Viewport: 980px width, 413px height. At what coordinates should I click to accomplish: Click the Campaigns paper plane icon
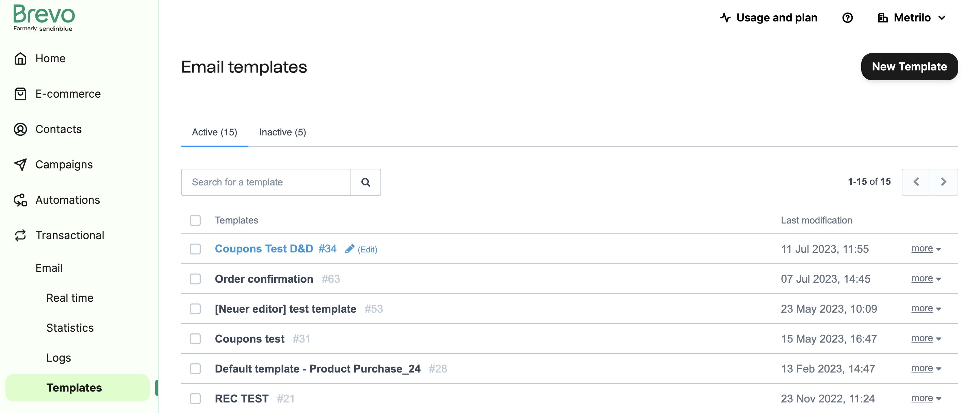click(20, 165)
